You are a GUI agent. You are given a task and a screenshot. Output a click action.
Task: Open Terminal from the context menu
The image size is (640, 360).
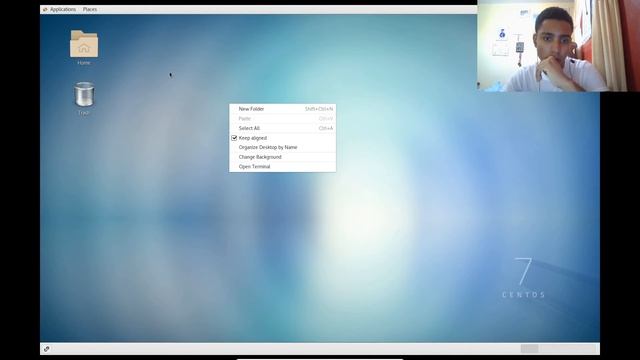tap(282, 167)
